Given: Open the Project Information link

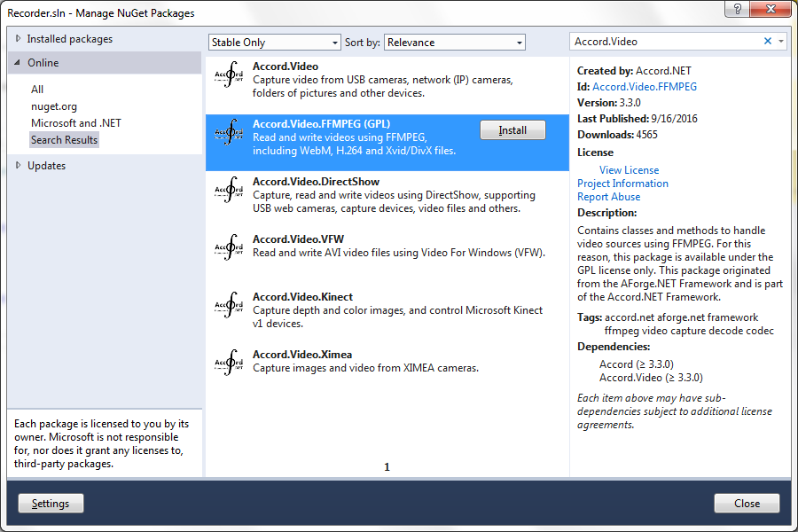Looking at the screenshot, I should [x=622, y=184].
